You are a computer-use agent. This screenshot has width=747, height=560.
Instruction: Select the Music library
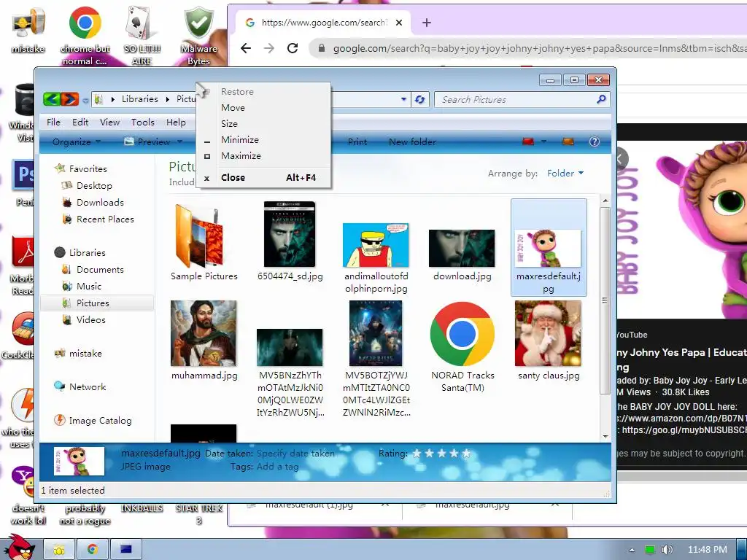(88, 286)
